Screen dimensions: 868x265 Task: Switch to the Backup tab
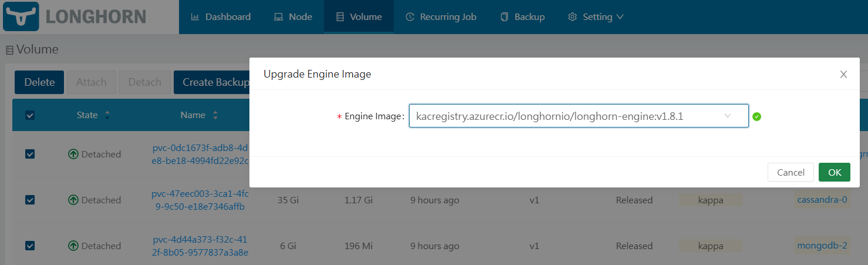point(522,17)
